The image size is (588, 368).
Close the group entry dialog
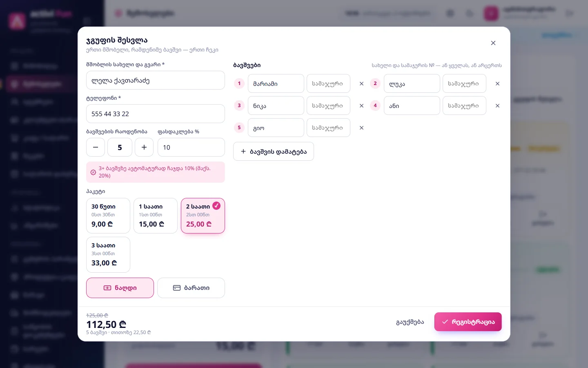(493, 43)
